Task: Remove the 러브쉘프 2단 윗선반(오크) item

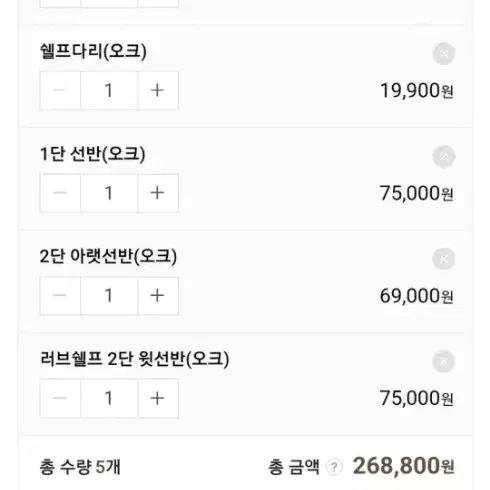Action: pos(444,362)
